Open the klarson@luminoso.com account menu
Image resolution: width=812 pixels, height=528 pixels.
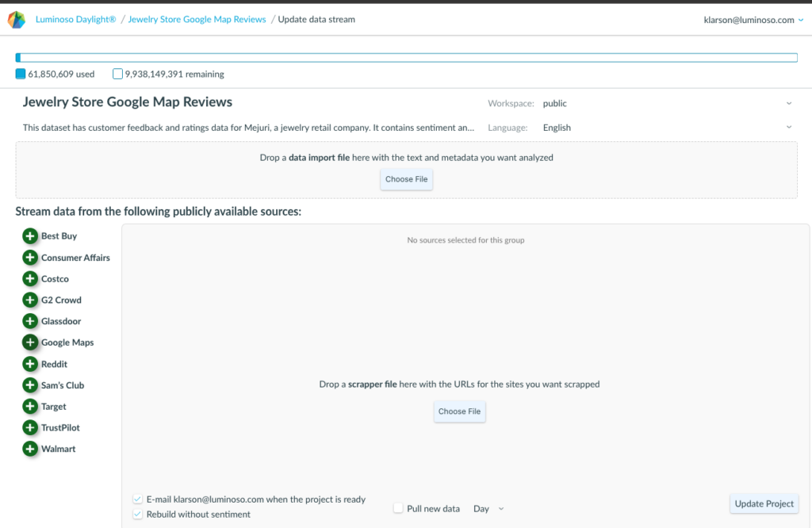coord(753,20)
